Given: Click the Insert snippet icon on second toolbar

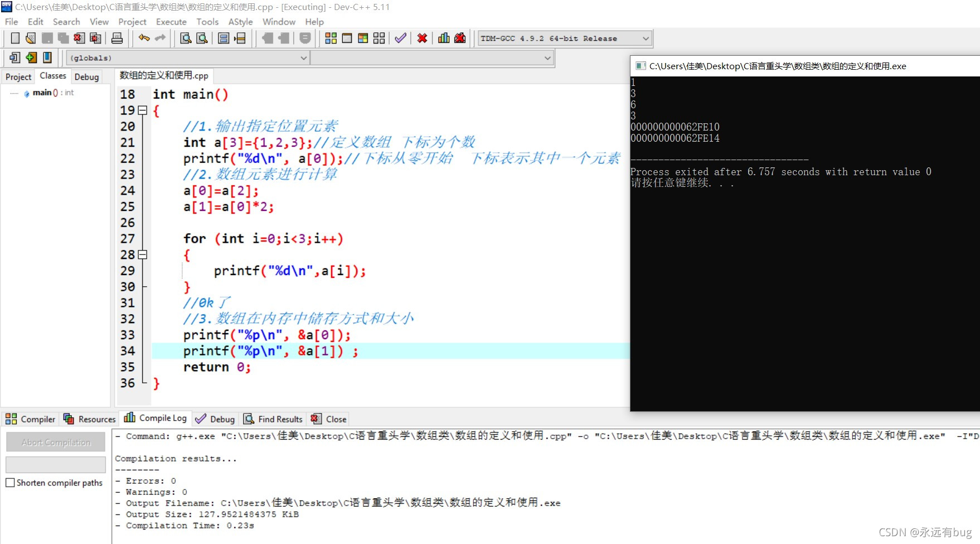Looking at the screenshot, I should (x=15, y=57).
